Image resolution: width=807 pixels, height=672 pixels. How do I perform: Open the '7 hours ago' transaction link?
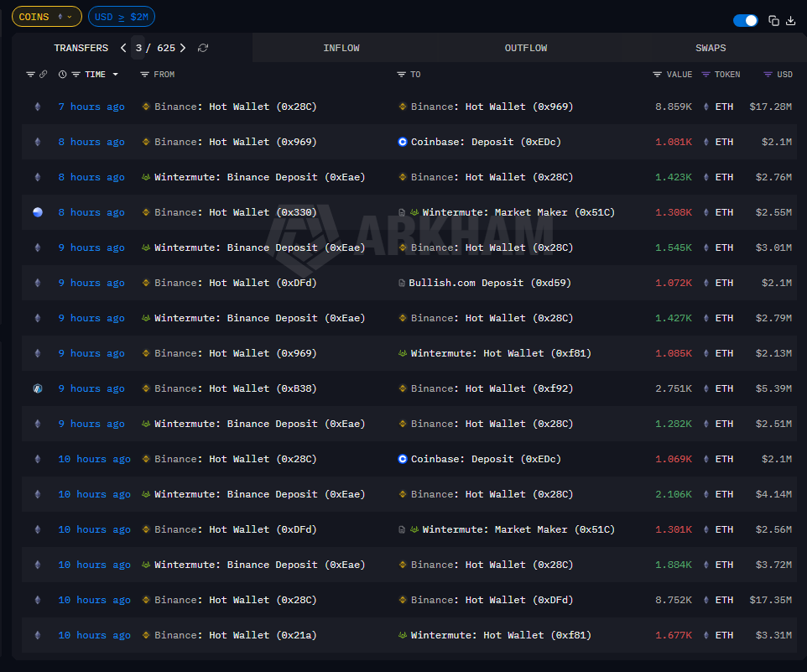click(x=91, y=107)
